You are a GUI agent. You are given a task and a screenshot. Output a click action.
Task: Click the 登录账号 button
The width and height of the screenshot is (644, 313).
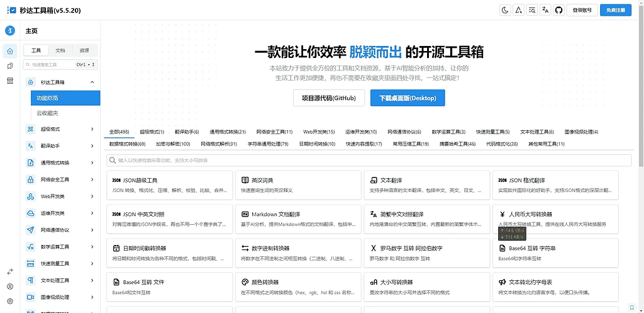[582, 10]
